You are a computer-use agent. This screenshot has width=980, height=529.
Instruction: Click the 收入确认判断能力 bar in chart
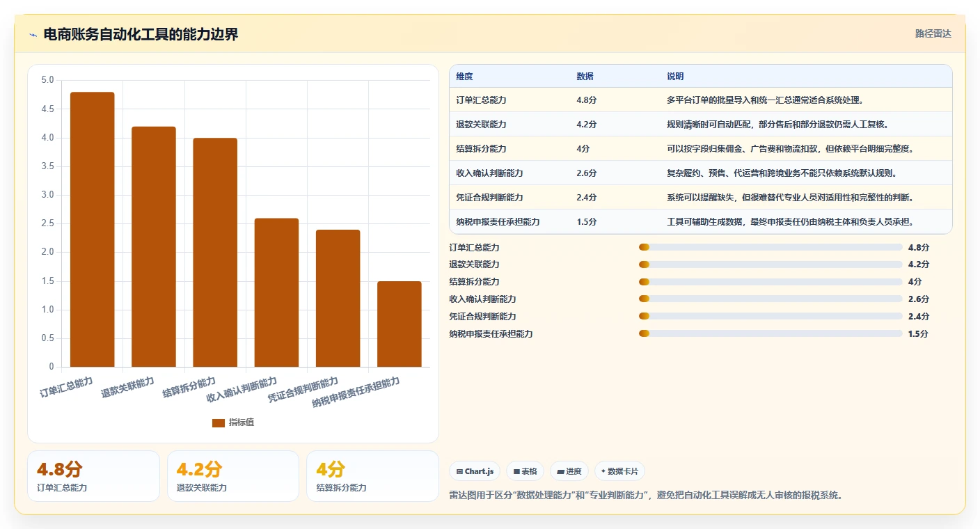276,292
